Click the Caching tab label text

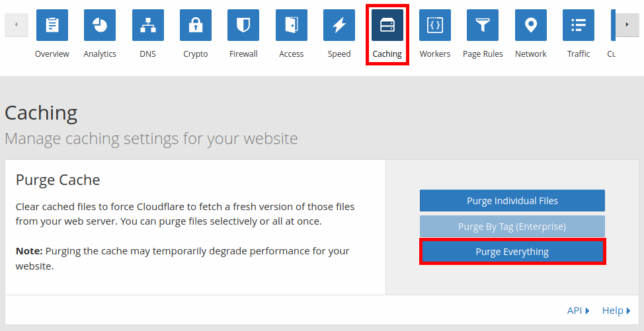tap(387, 54)
